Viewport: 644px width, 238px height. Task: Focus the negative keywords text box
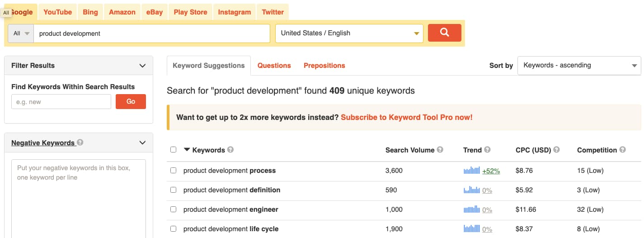pos(79,199)
